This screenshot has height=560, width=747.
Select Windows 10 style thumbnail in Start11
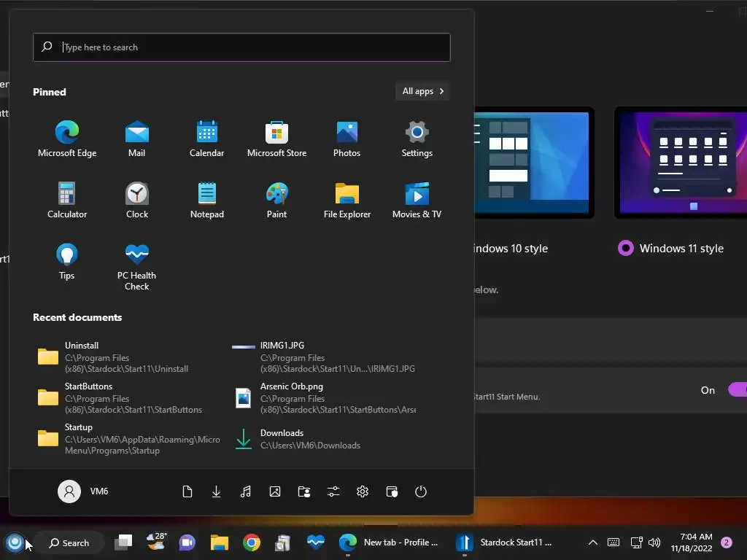(x=533, y=163)
